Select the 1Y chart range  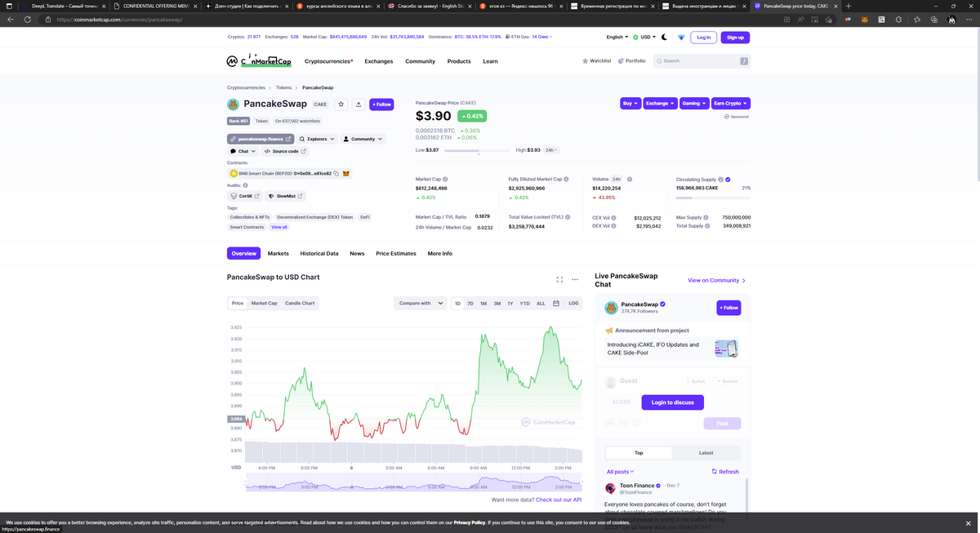pyautogui.click(x=510, y=303)
